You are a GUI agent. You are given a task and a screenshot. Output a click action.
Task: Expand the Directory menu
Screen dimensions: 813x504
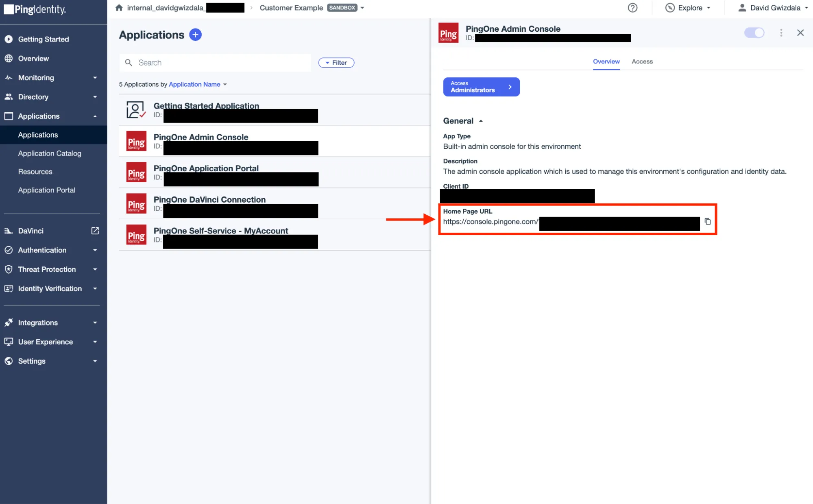coord(95,97)
